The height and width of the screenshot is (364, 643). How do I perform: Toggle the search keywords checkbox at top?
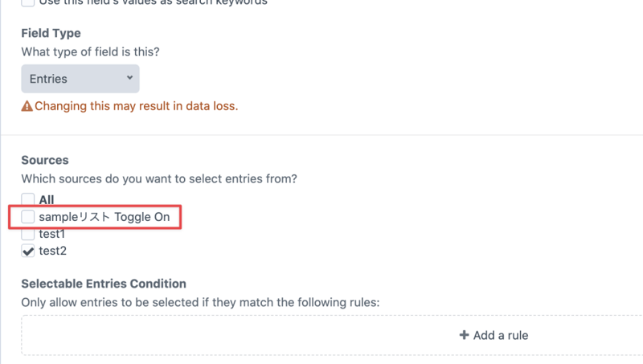(x=28, y=2)
